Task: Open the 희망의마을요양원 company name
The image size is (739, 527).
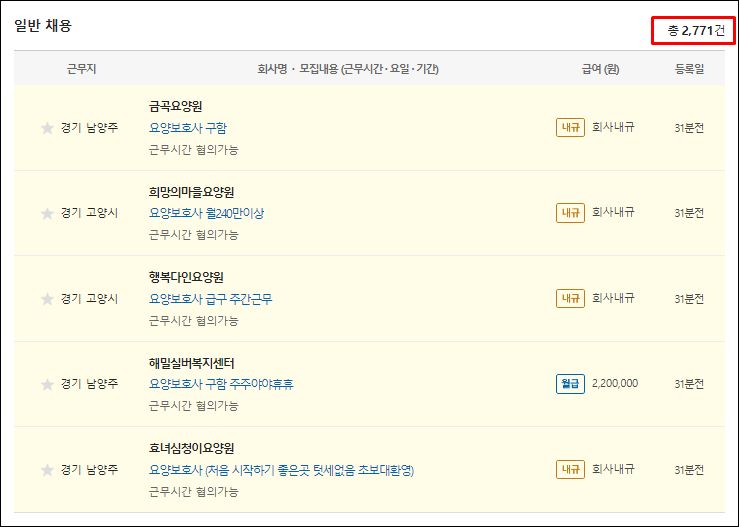Action: tap(191, 192)
